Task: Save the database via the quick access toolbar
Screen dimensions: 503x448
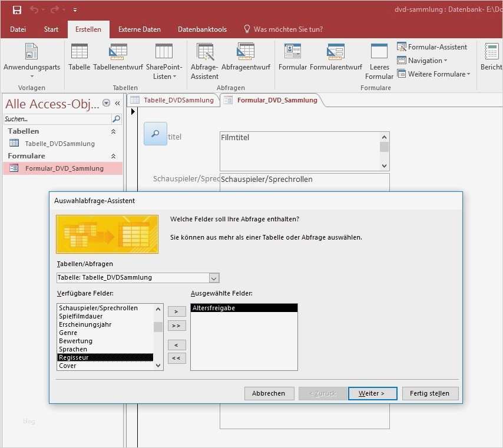Action: pyautogui.click(x=16, y=9)
